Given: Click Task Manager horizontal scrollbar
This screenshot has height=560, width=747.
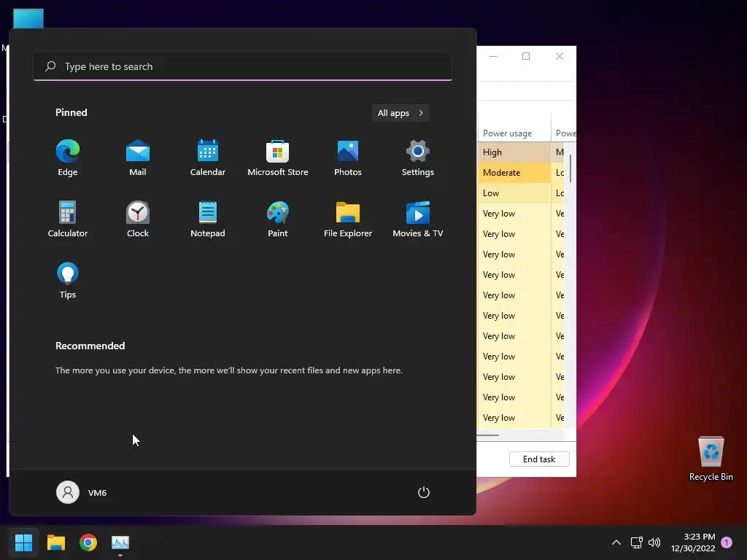Looking at the screenshot, I should [488, 435].
